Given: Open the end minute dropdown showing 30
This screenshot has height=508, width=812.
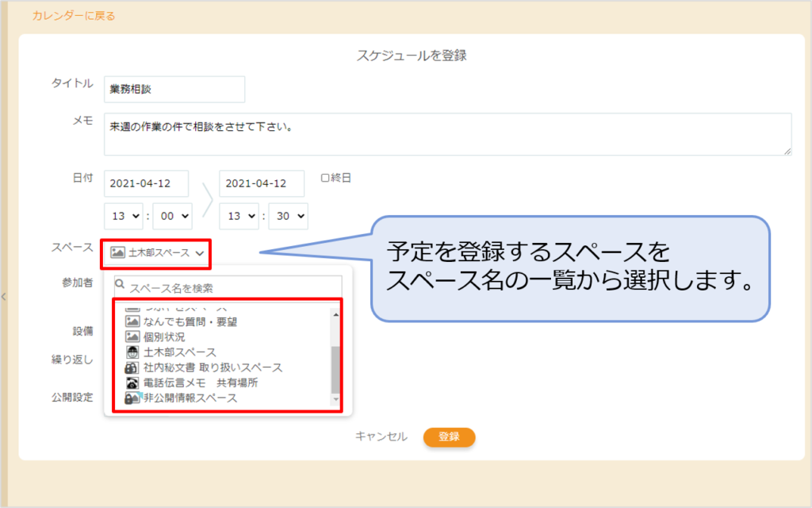Looking at the screenshot, I should coord(288,216).
